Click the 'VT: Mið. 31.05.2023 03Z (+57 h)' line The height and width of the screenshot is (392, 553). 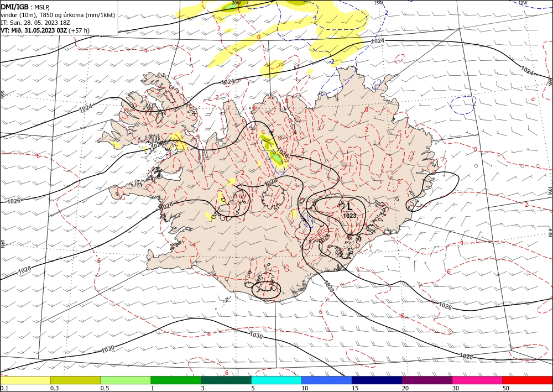pyautogui.click(x=45, y=30)
